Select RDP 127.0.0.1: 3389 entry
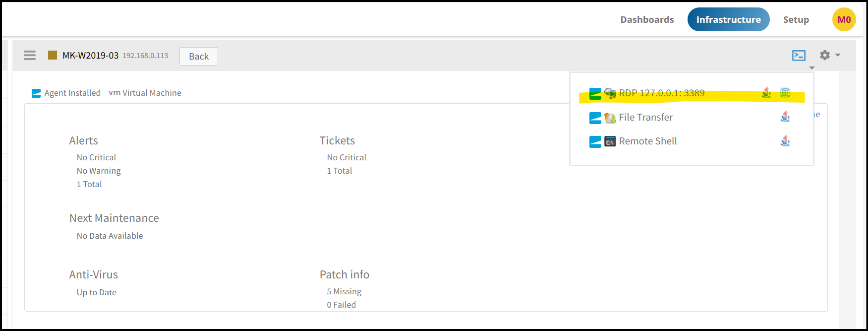The image size is (868, 331). point(661,93)
